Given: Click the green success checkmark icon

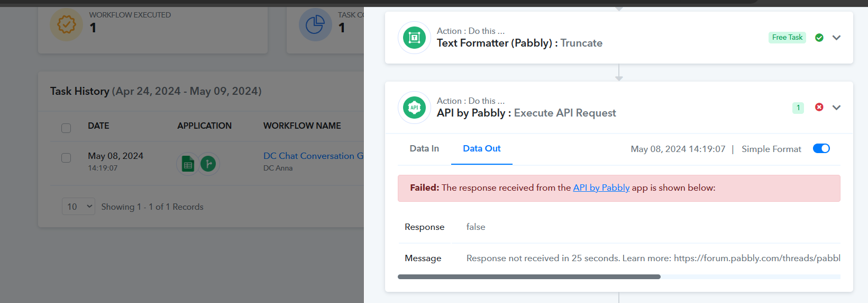Looking at the screenshot, I should click(819, 38).
